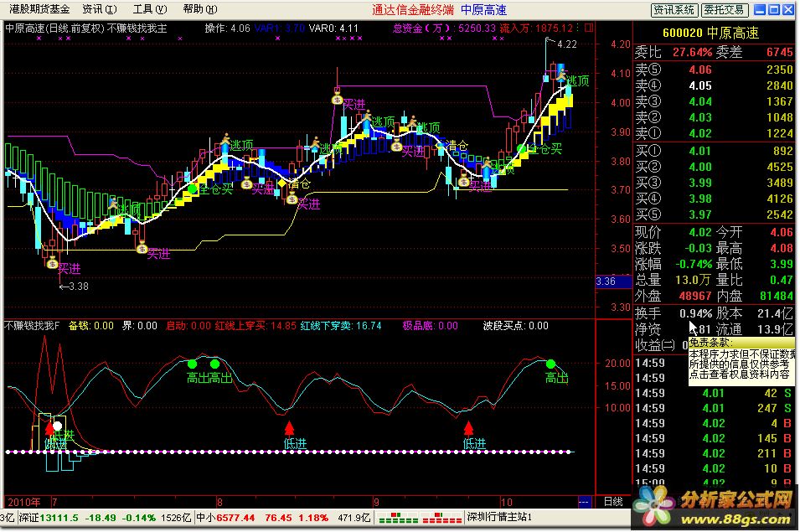The width and height of the screenshot is (800, 532).
Task: Click the 委托交易 button
Action: click(x=725, y=10)
